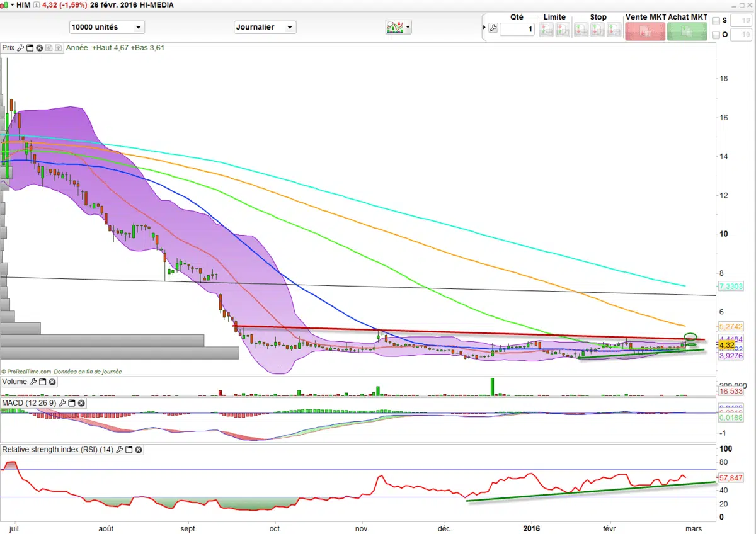Click the Volume panel label

(x=14, y=382)
